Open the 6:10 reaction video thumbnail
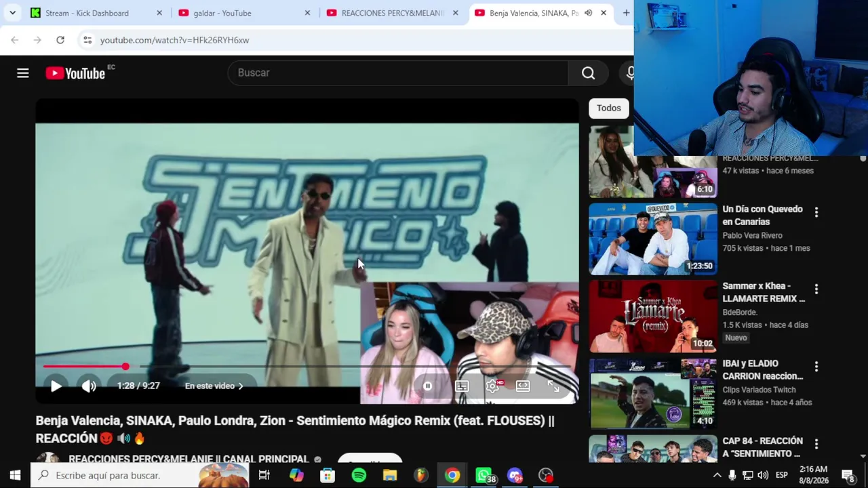Image resolution: width=868 pixels, height=488 pixels. [653, 163]
